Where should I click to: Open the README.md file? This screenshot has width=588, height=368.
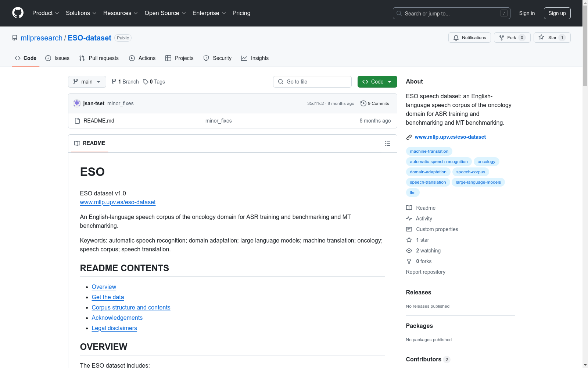pyautogui.click(x=99, y=121)
